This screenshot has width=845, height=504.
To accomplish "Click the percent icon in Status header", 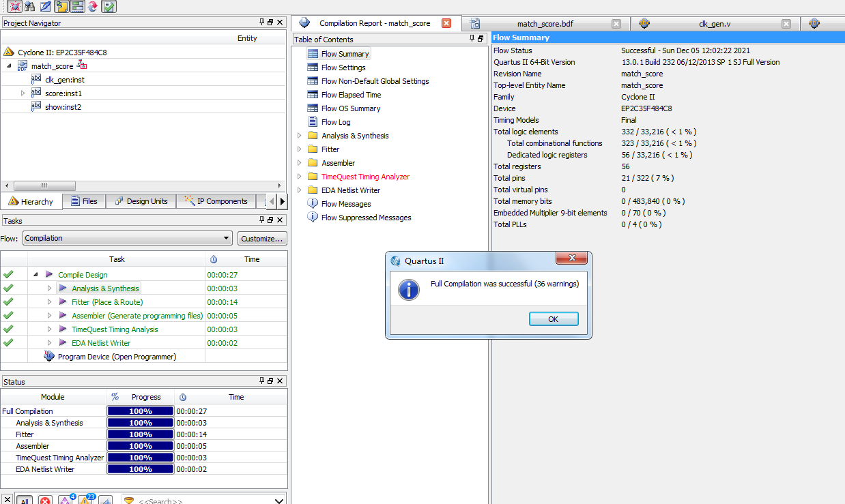I will coord(115,396).
